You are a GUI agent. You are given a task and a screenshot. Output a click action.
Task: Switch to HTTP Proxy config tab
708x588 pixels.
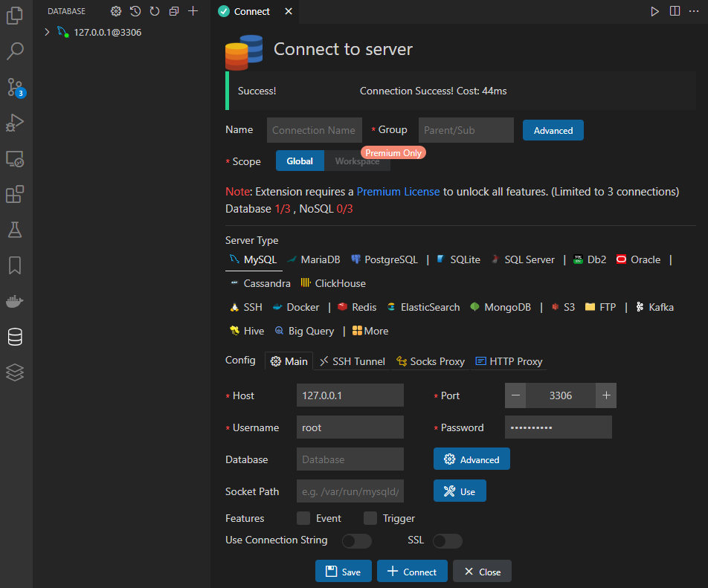[x=509, y=361]
